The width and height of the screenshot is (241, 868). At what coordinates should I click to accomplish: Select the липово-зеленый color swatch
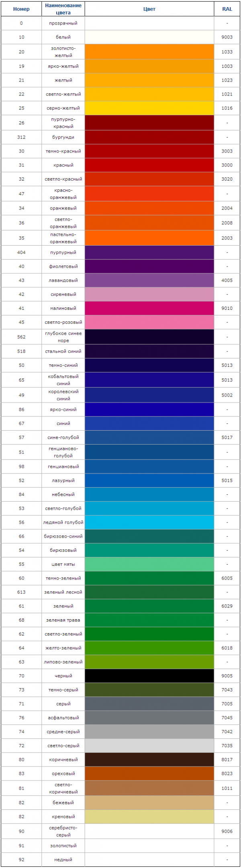(149, 662)
